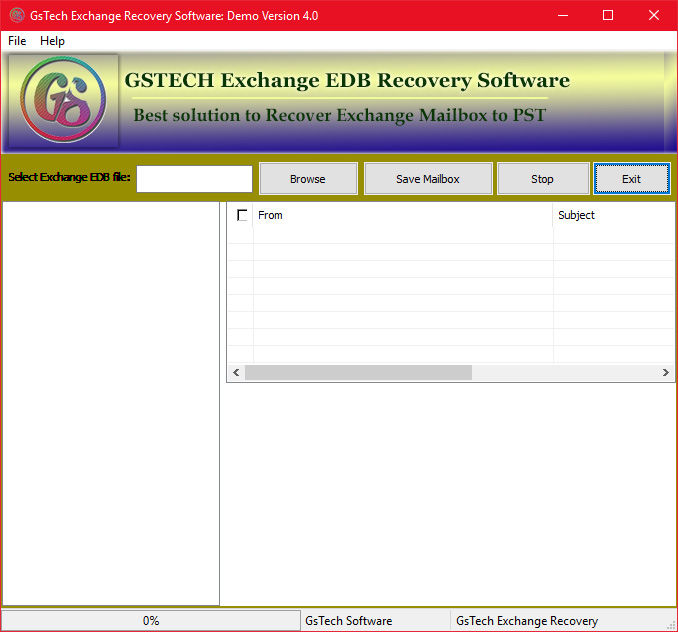Tick the select-all checkbox beside From

click(x=242, y=215)
